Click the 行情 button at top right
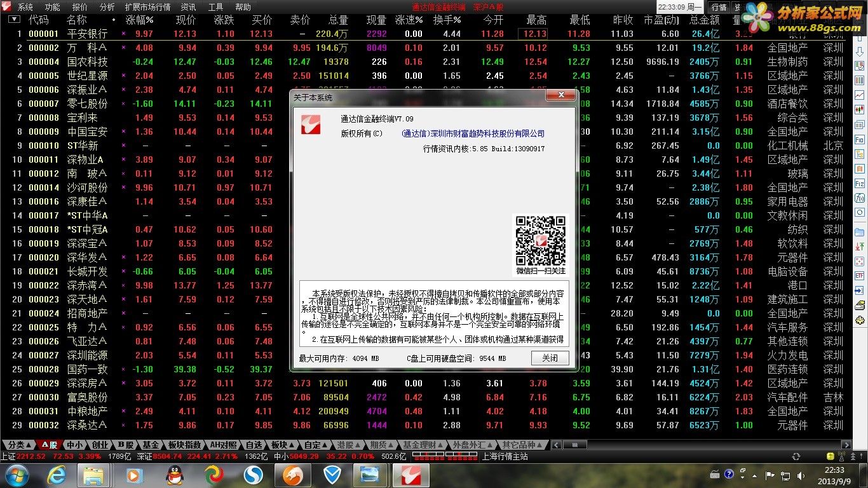This screenshot has width=868, height=488. pos(719,7)
